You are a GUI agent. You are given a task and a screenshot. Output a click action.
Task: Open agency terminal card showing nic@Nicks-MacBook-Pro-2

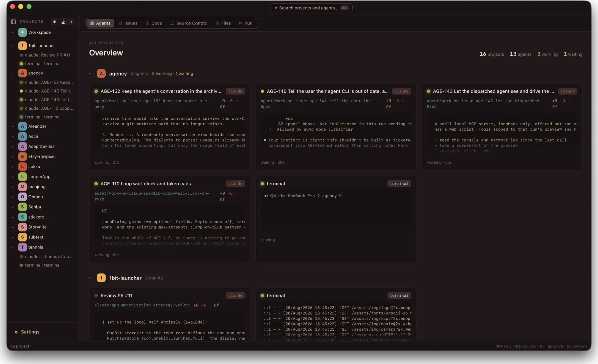336,219
